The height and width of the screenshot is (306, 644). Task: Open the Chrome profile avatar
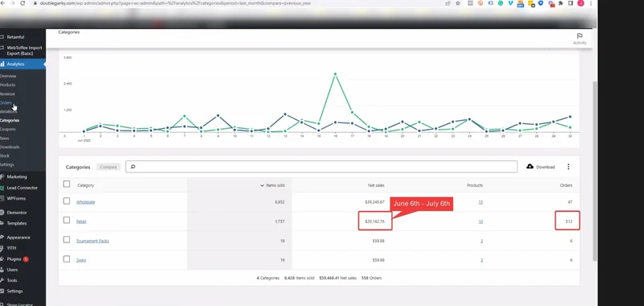click(580, 3)
